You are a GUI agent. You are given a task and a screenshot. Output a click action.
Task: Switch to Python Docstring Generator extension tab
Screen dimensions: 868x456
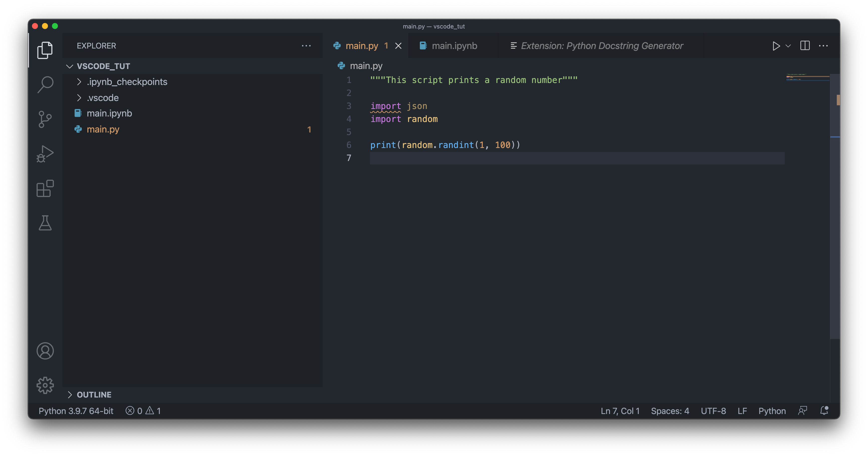pyautogui.click(x=602, y=46)
